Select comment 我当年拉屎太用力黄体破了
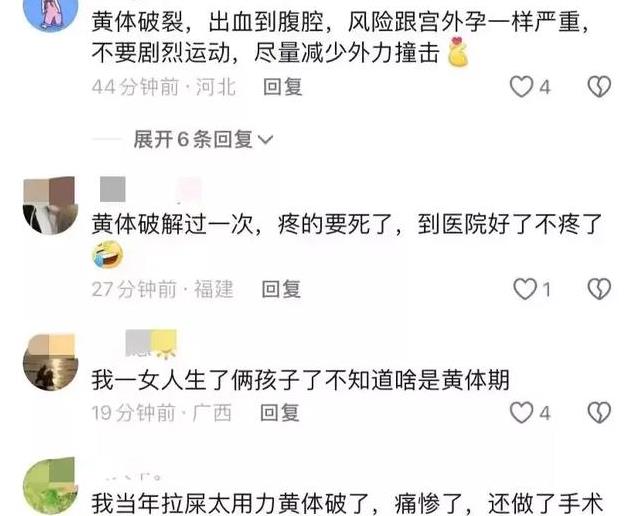The image size is (636, 516). 230,504
